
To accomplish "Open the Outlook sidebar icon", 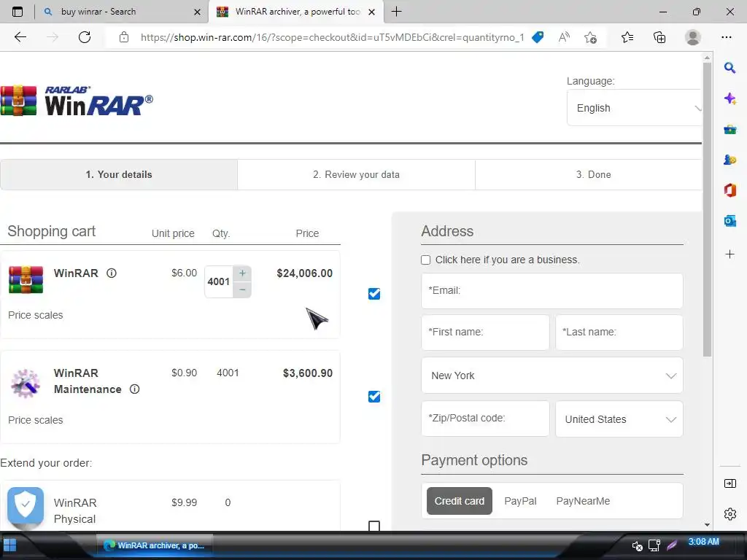I will tap(729, 221).
